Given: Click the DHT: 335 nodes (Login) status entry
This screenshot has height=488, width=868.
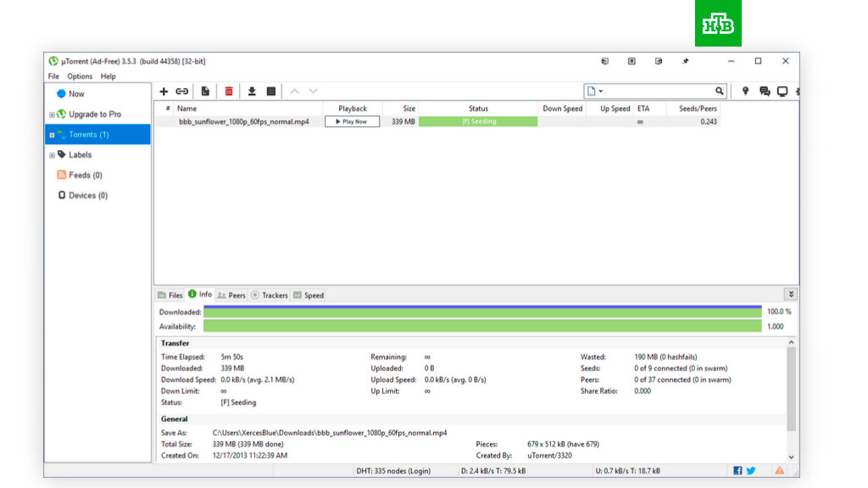Looking at the screenshot, I should click(393, 471).
